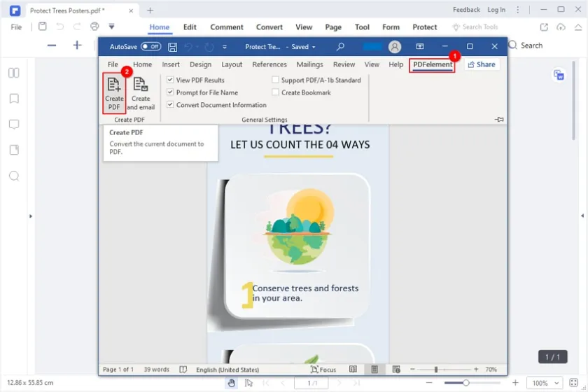This screenshot has height=392, width=588.
Task: Enable Support PDF/A-1b Standard checkbox
Action: tap(275, 80)
